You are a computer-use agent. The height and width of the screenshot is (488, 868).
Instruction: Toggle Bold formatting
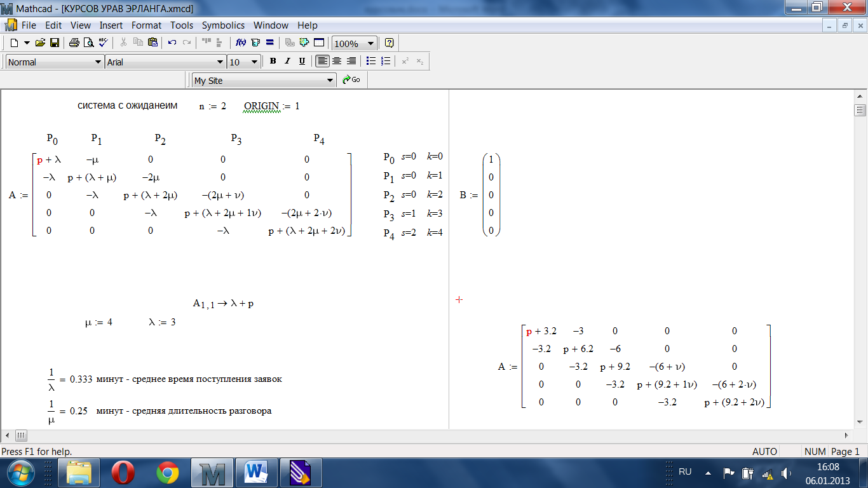click(x=273, y=62)
